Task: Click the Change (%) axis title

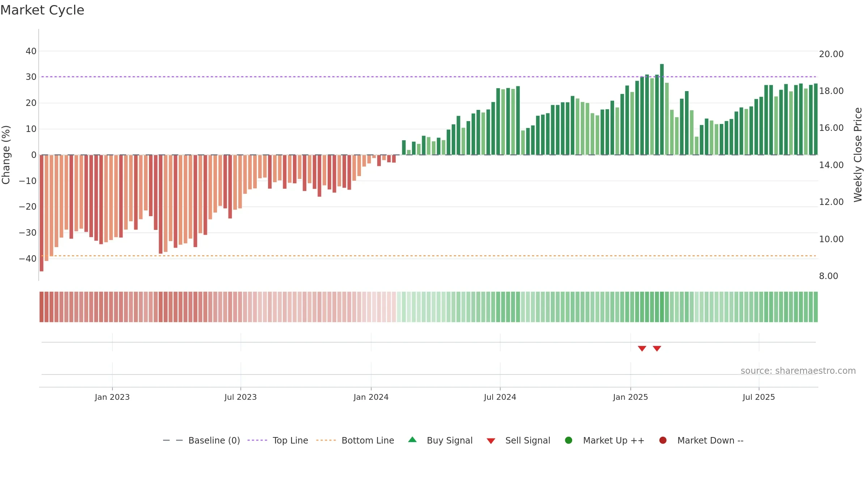Action: point(6,155)
